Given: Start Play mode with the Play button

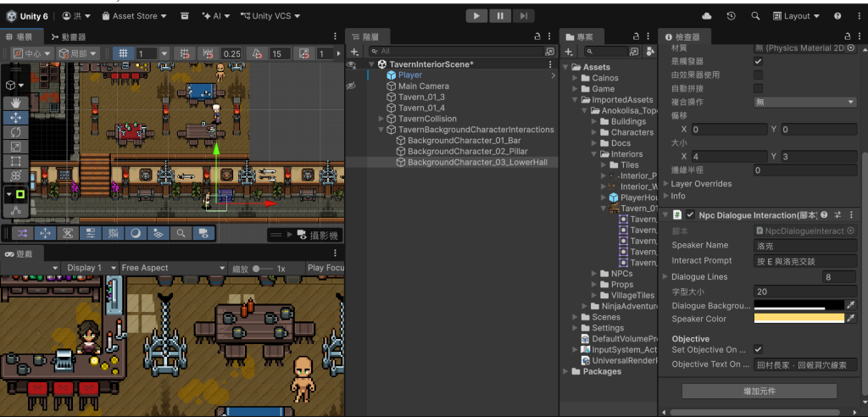Looking at the screenshot, I should click(x=476, y=16).
